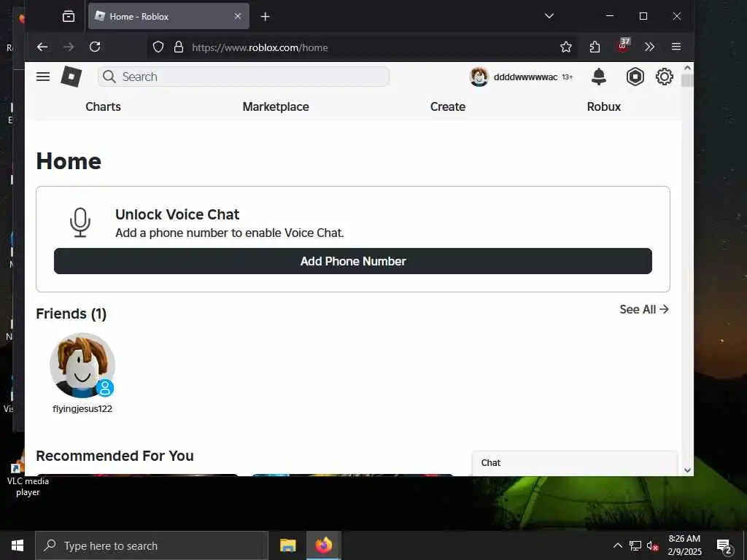The height and width of the screenshot is (560, 747).
Task: Open Firefox View icon
Action: tap(69, 16)
